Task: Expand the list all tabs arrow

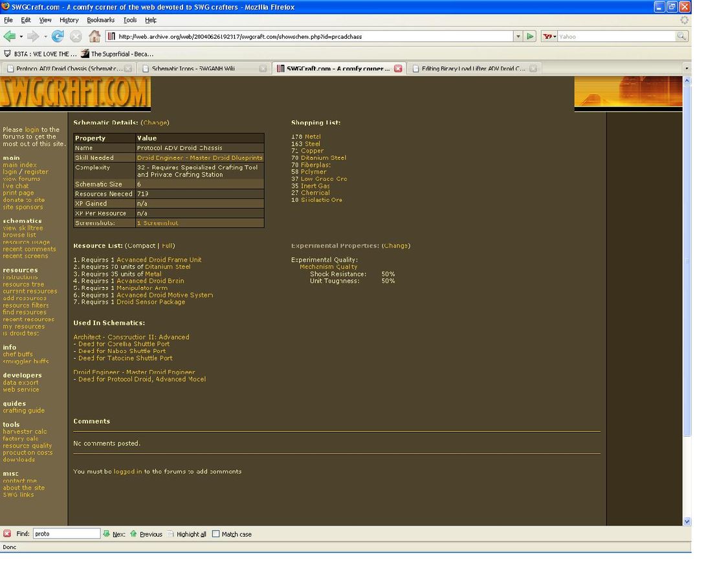Action: [686, 69]
